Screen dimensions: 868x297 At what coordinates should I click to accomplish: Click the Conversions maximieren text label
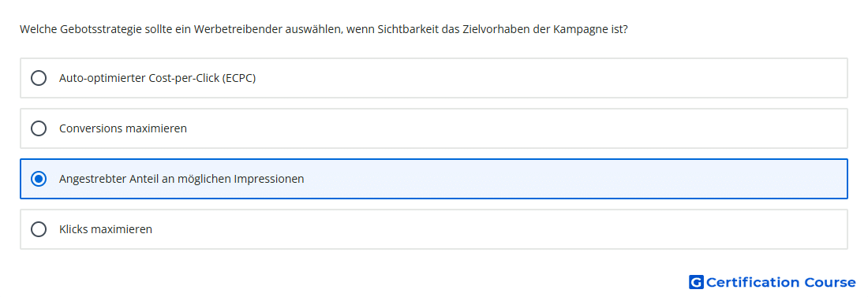pyautogui.click(x=123, y=128)
